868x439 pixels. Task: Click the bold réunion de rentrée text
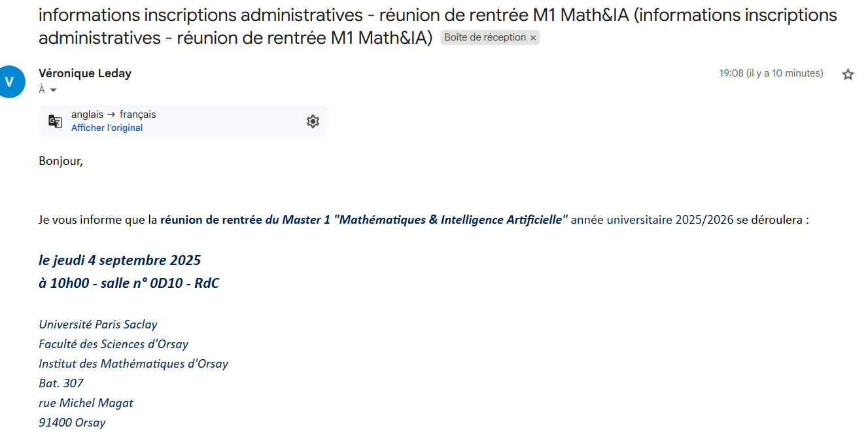(211, 220)
